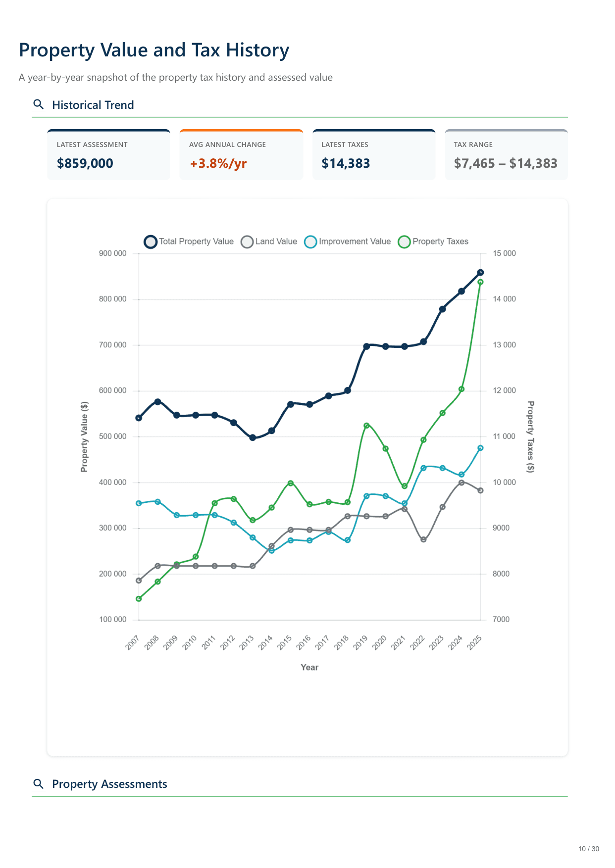
Task: Click the 2007 Property Taxes starting point
Action: 139,599
